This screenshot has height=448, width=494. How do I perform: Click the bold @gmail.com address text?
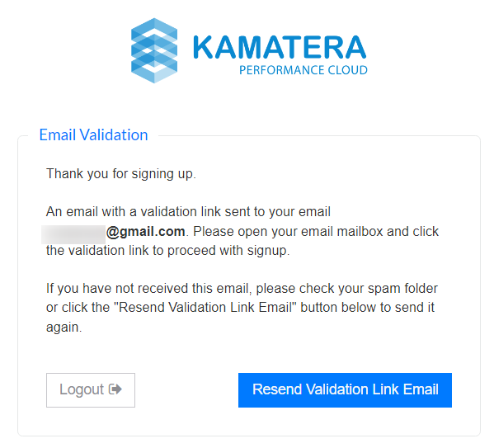145,232
